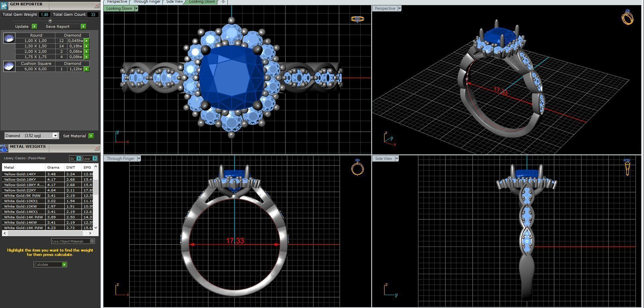Click the Cushion Square gem shape thumbnail
This screenshot has height=308, width=644.
pos(9,66)
